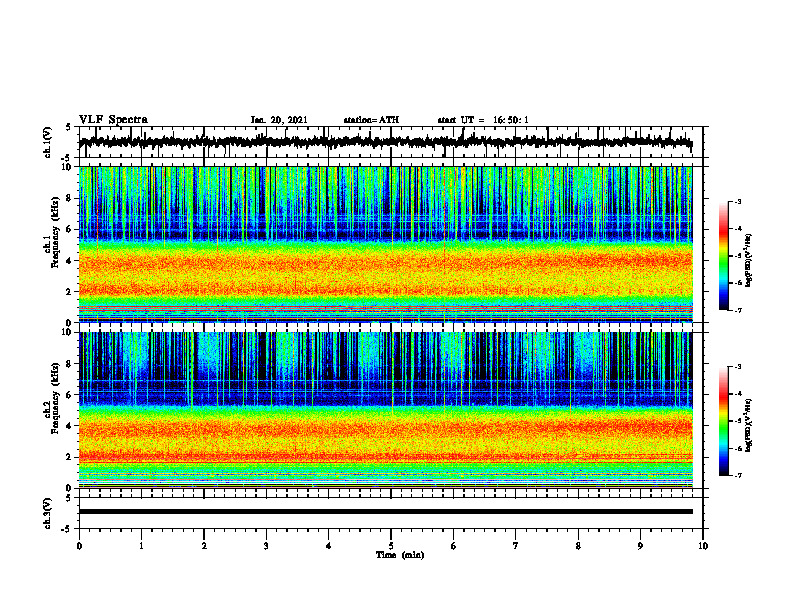The height and width of the screenshot is (612, 792).
Task: Click the ch.1 spectrogram color bar
Action: click(x=723, y=256)
